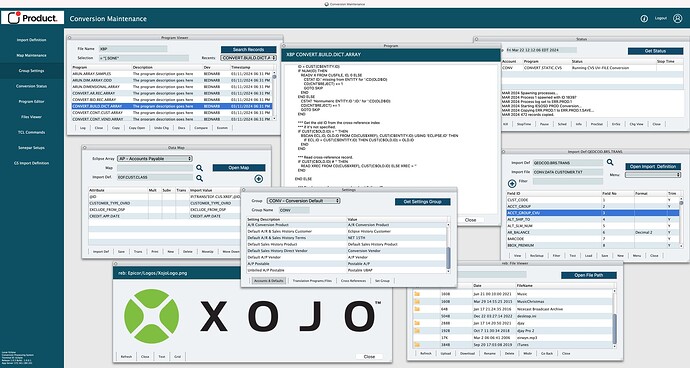Image resolution: width=690 pixels, height=368 pixels.
Task: Click the Get Status button
Action: 655,51
